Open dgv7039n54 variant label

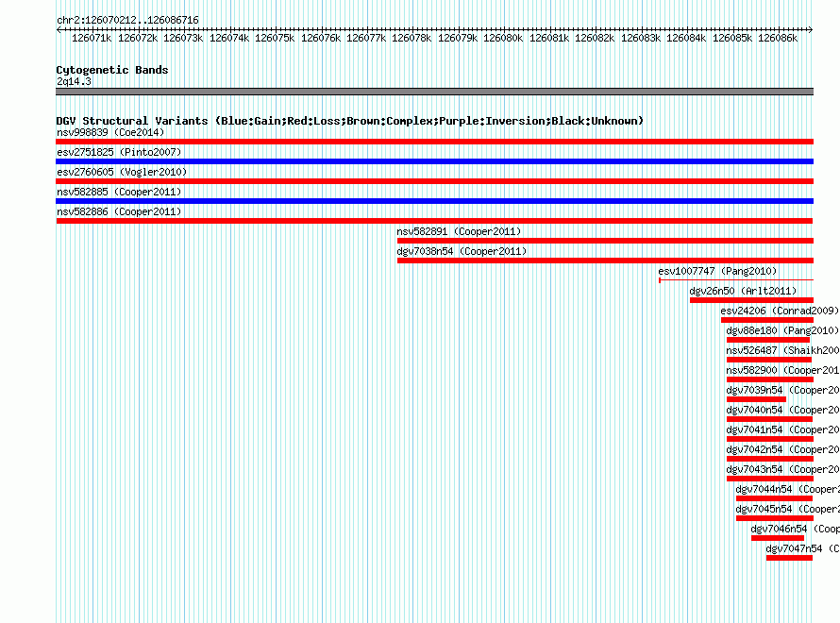(x=782, y=390)
